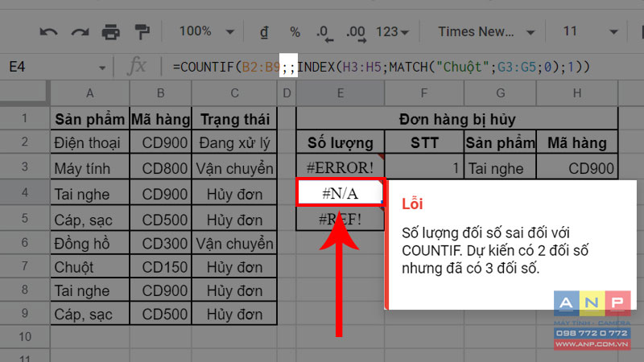Click the 'Mã hàng' header in column H

click(x=577, y=143)
